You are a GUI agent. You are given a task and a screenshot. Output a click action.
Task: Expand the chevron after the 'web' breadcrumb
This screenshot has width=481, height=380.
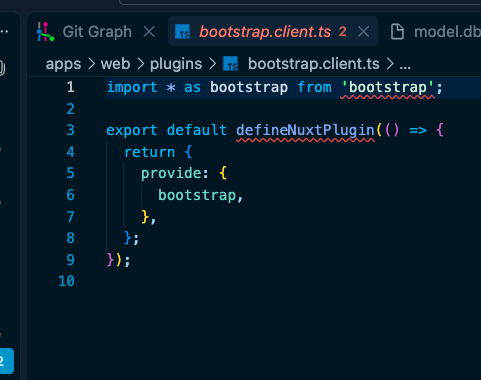tap(141, 64)
